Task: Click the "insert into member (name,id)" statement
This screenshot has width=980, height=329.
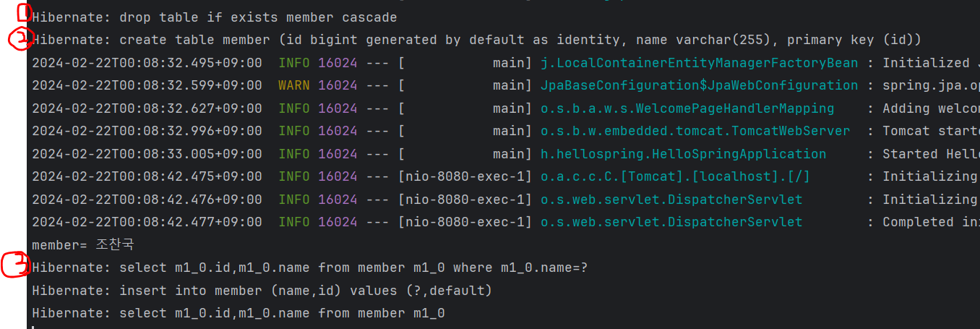Action: click(262, 291)
